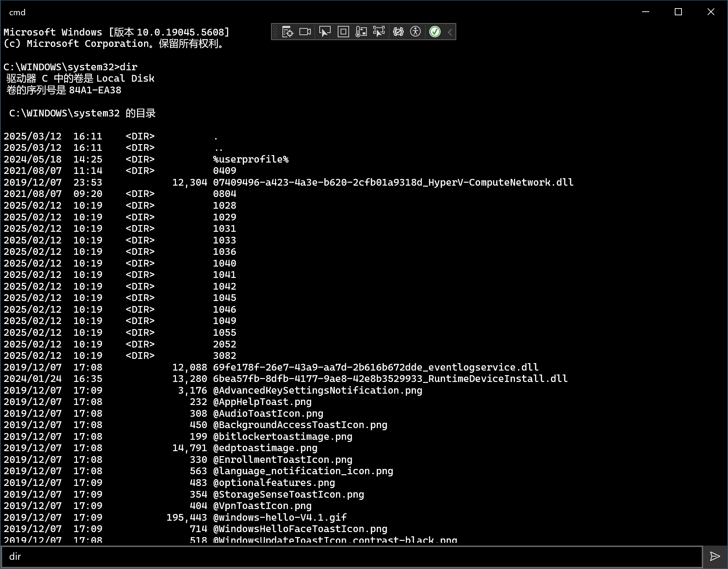Scan for accessibility issues
This screenshot has height=569, width=728.
tap(415, 32)
